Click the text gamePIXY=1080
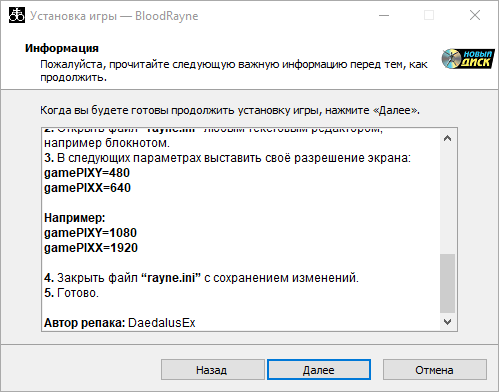 90,233
